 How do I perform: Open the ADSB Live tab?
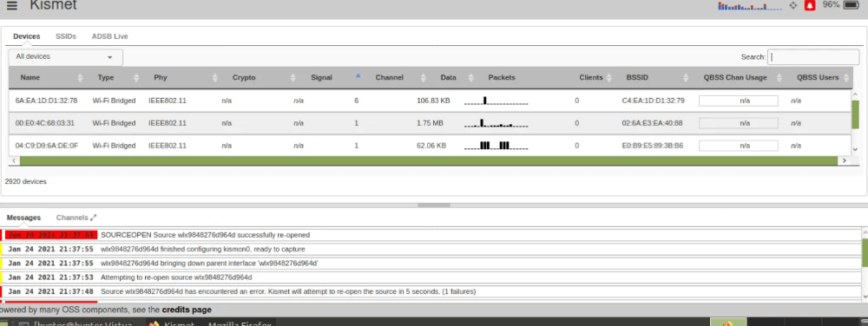coord(109,36)
